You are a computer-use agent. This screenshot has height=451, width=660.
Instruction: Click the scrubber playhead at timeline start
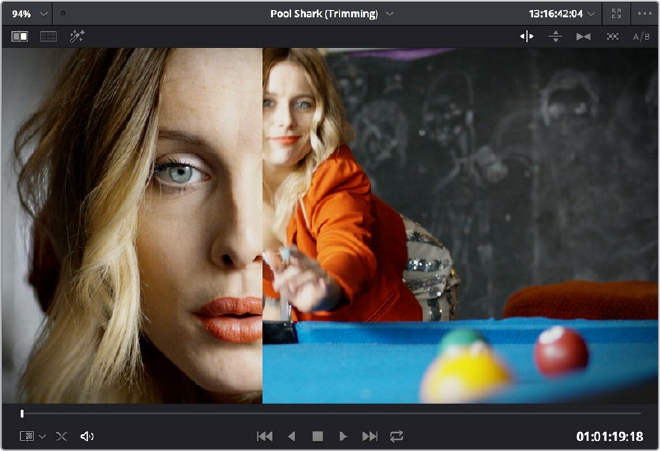22,414
